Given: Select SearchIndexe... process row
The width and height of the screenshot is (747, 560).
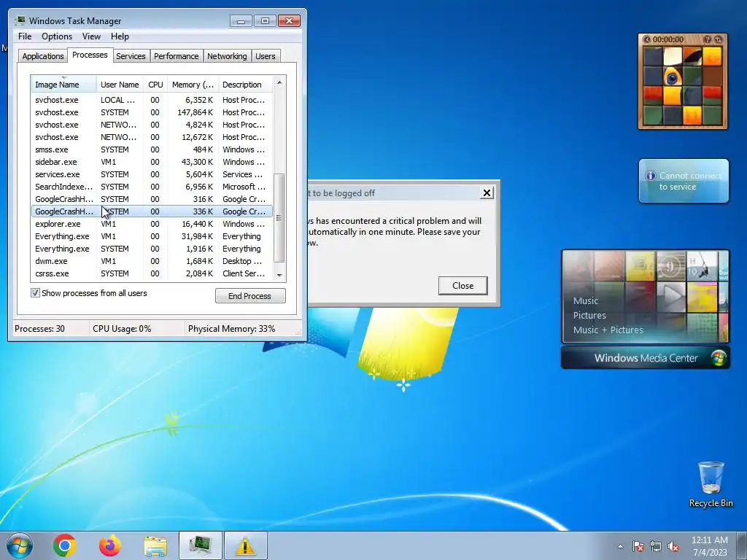Looking at the screenshot, I should 152,187.
